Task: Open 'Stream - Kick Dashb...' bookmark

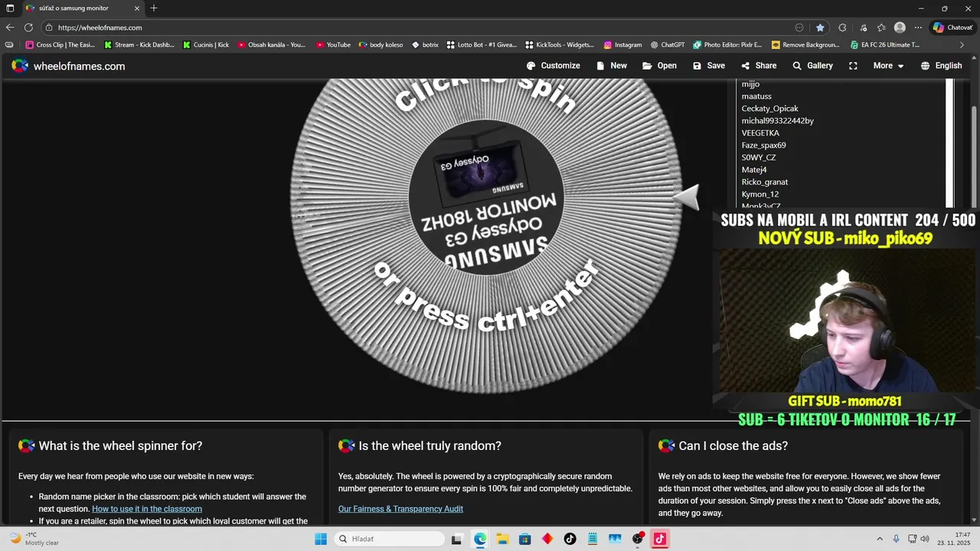Action: coord(139,45)
